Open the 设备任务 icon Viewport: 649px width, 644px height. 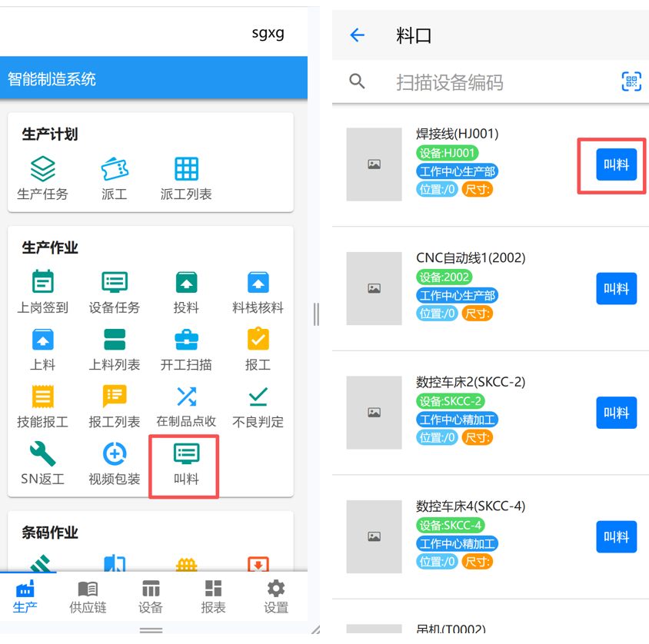[115, 283]
